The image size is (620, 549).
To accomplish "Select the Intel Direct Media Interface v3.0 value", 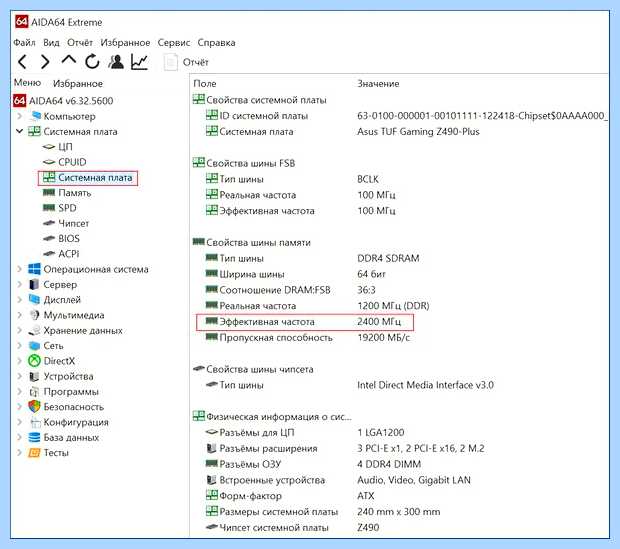I will [425, 385].
